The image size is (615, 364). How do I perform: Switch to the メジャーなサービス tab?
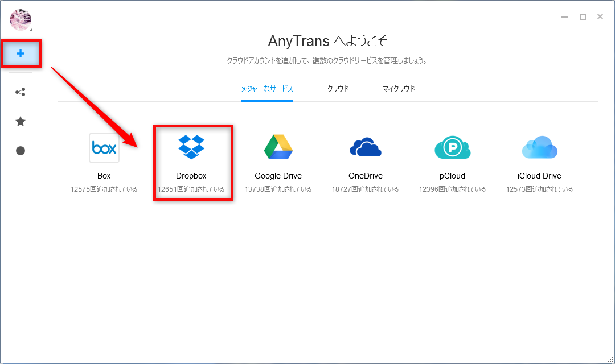266,89
